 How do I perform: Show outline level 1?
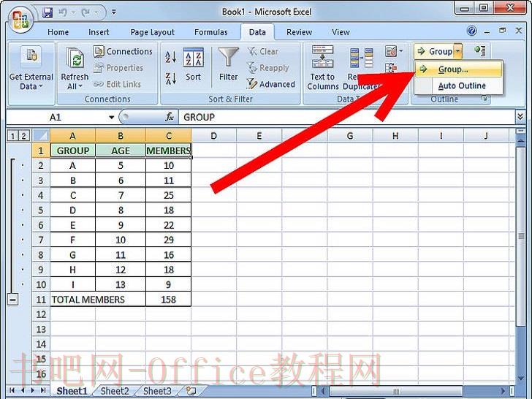pyautogui.click(x=12, y=136)
